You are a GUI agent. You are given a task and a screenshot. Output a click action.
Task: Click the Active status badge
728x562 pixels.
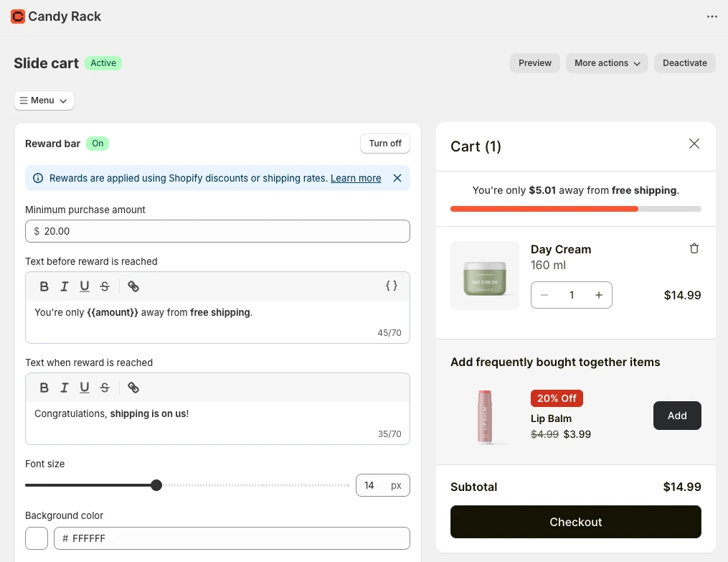pyautogui.click(x=103, y=63)
